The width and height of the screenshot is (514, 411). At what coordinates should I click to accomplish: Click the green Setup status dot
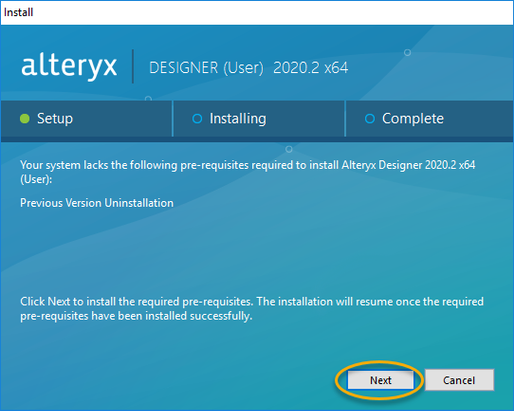[x=25, y=119]
